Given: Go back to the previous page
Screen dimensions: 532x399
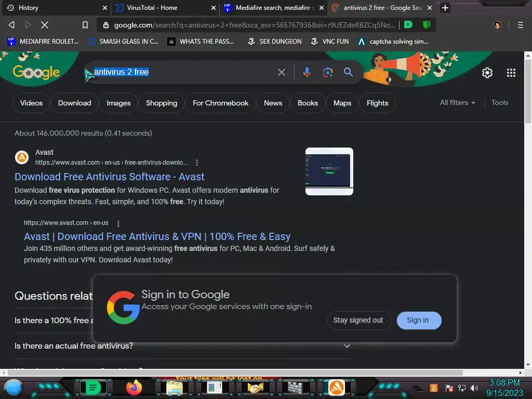Looking at the screenshot, I should (11, 25).
